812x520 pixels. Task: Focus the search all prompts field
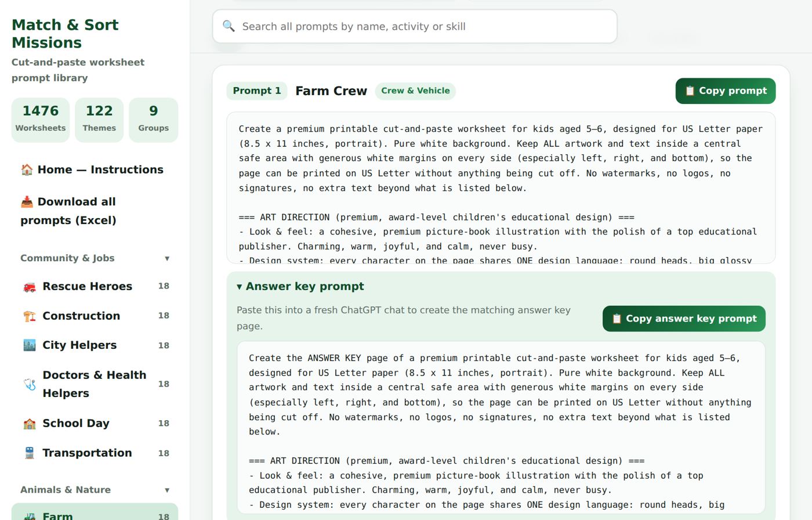click(x=415, y=26)
